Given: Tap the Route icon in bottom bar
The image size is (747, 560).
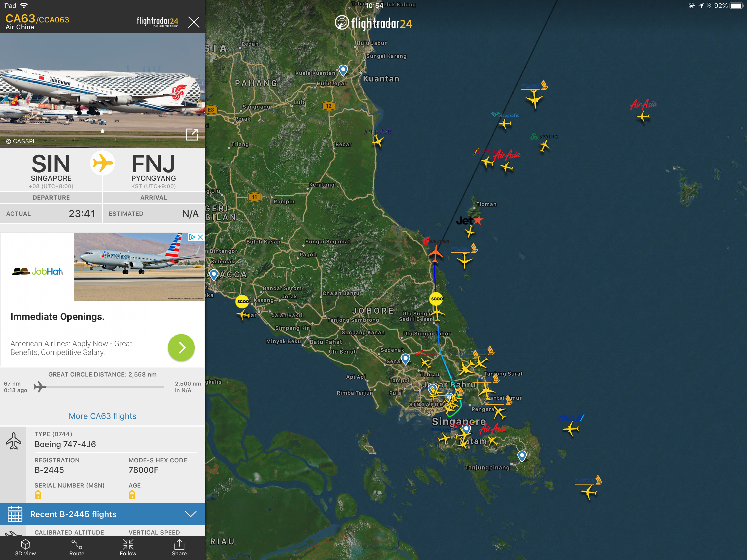Looking at the screenshot, I should (77, 547).
